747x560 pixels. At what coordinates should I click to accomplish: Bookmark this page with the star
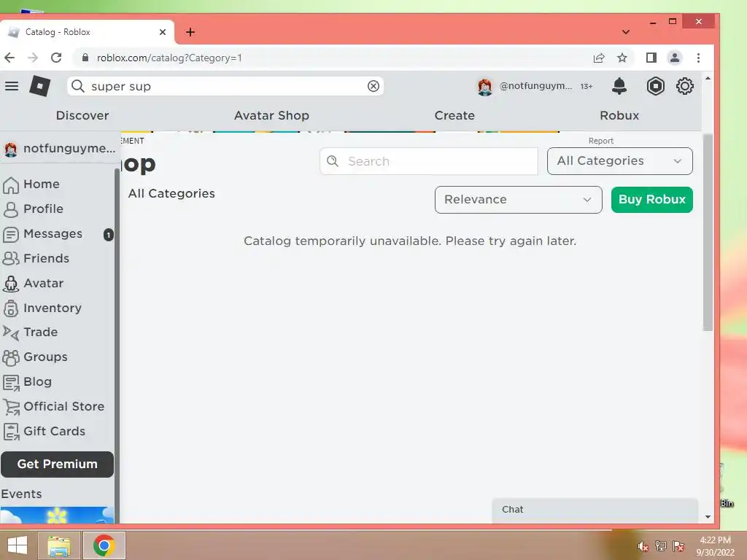(622, 58)
